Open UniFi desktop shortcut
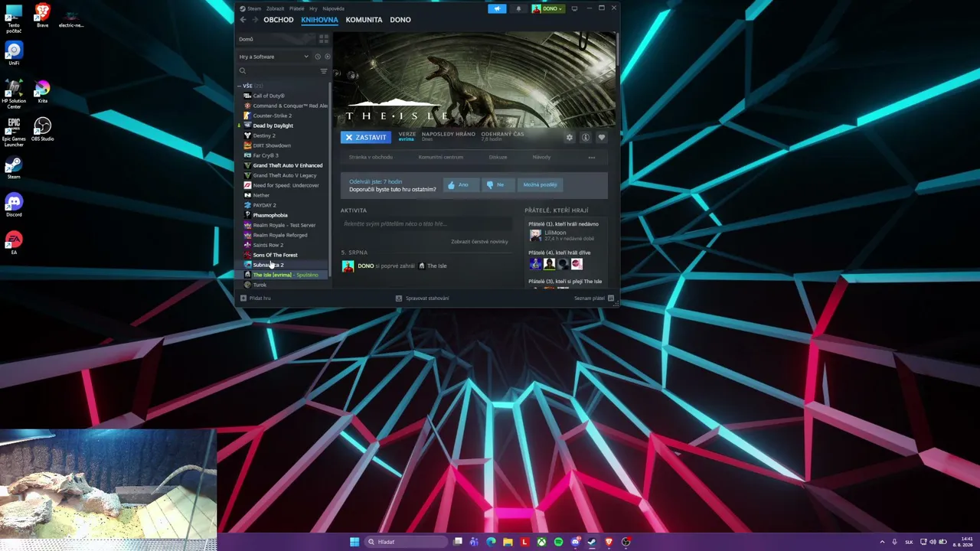The width and height of the screenshot is (980, 551). [x=14, y=54]
